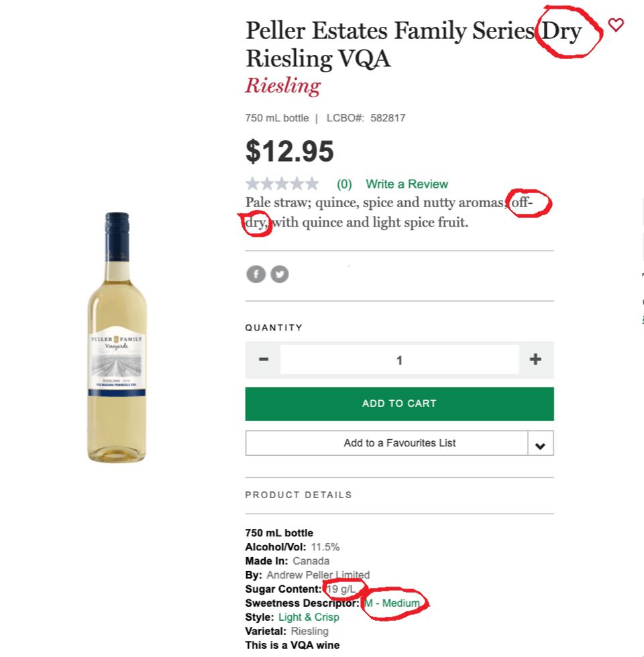Viewport: 644px width, 657px height.
Task: Click the Add to Cart button
Action: click(399, 404)
